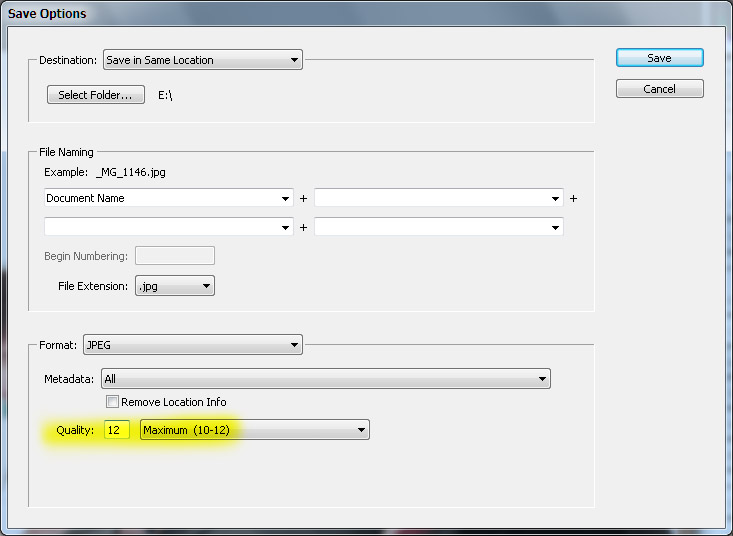Click the Begin Numbering input box
The height and width of the screenshot is (536, 733).
point(174,256)
